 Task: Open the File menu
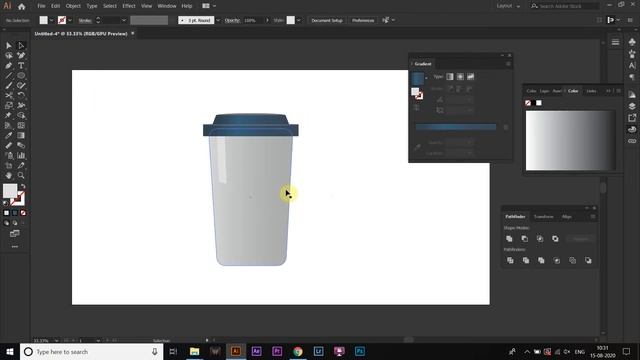click(41, 6)
